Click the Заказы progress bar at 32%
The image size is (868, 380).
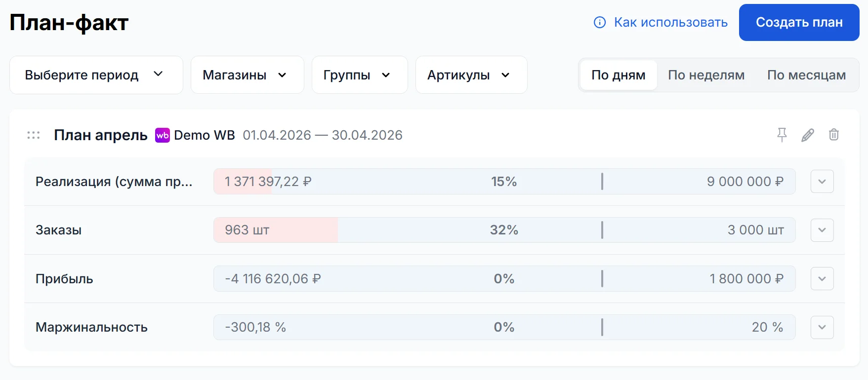click(x=504, y=230)
